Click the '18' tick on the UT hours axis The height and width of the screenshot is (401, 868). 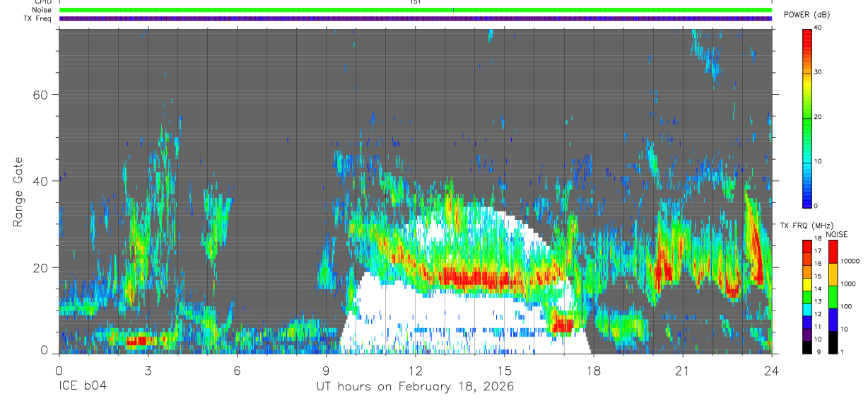[x=594, y=371]
